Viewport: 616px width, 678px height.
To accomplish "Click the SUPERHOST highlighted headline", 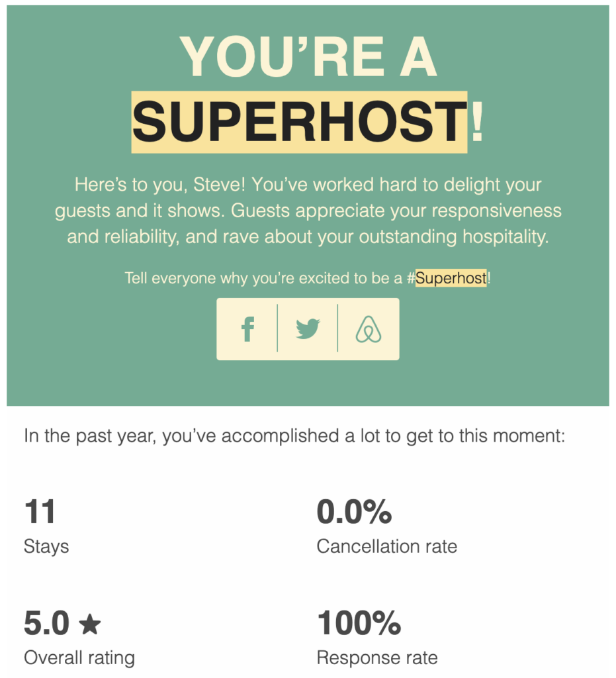I will (x=299, y=122).
